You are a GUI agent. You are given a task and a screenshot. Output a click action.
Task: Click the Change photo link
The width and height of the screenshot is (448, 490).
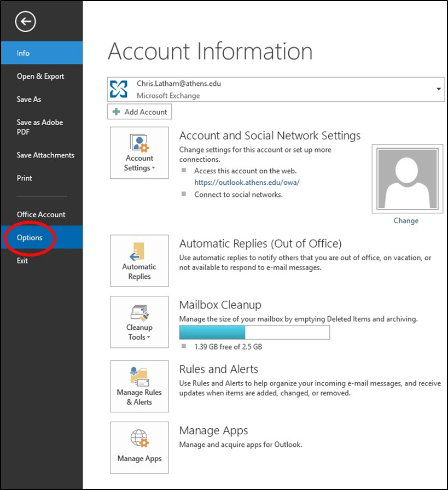pyautogui.click(x=406, y=220)
